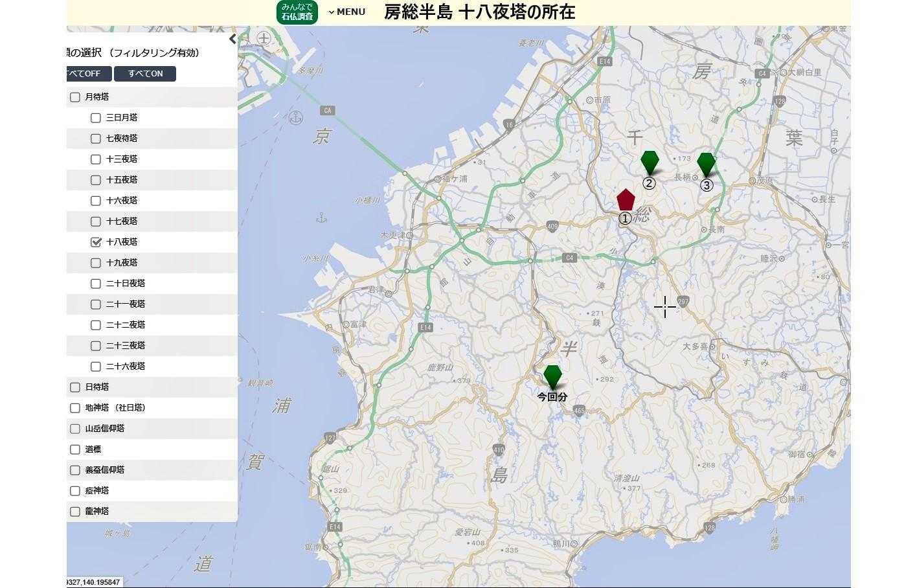Click the map center crosshair
The image size is (917, 588).
[x=664, y=307]
